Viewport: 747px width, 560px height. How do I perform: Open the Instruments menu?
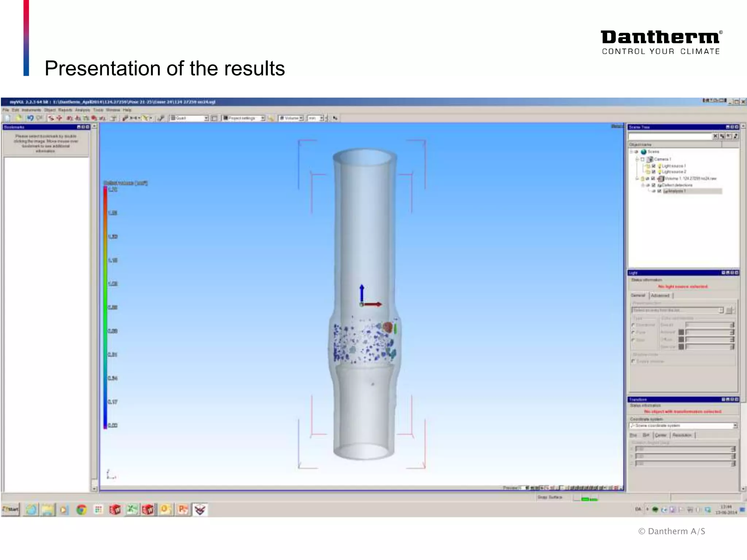tap(31, 110)
